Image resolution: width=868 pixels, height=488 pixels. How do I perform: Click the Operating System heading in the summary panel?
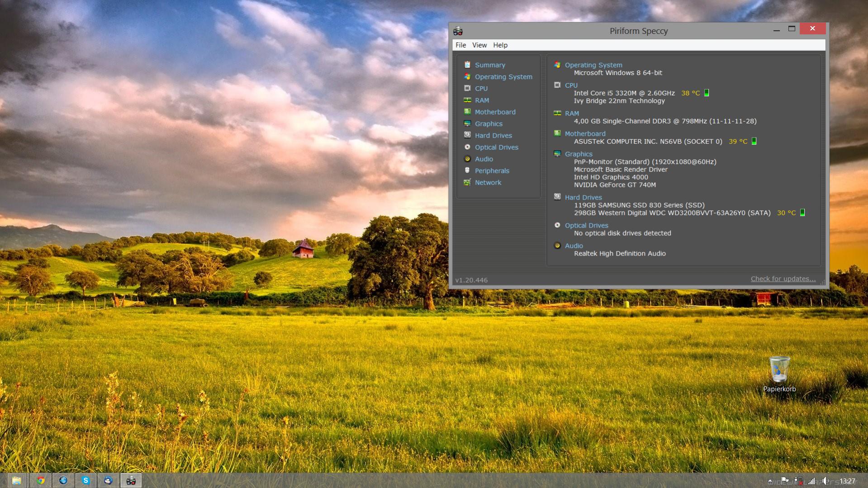593,65
